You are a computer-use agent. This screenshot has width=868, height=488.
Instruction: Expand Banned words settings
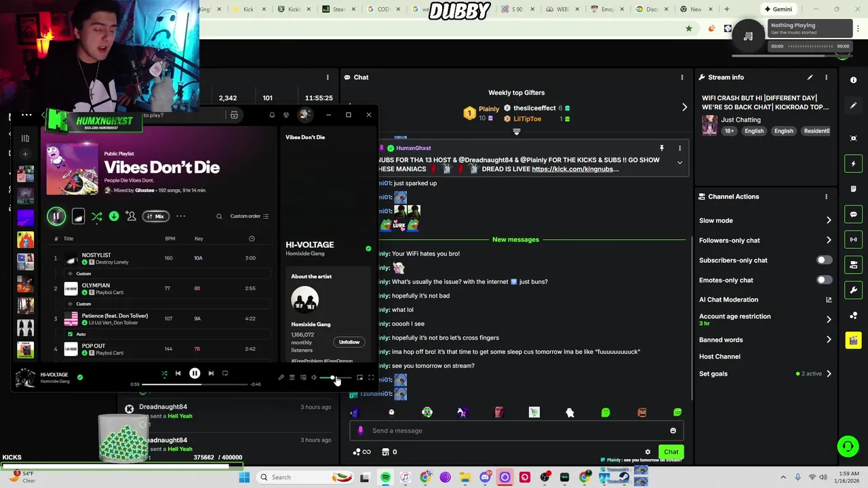tap(829, 340)
